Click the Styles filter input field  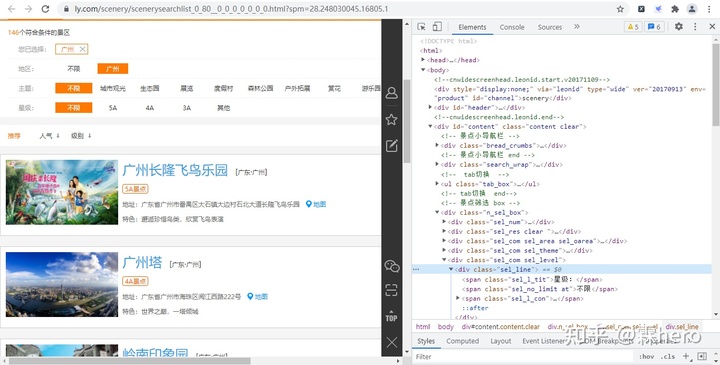[x=523, y=357]
